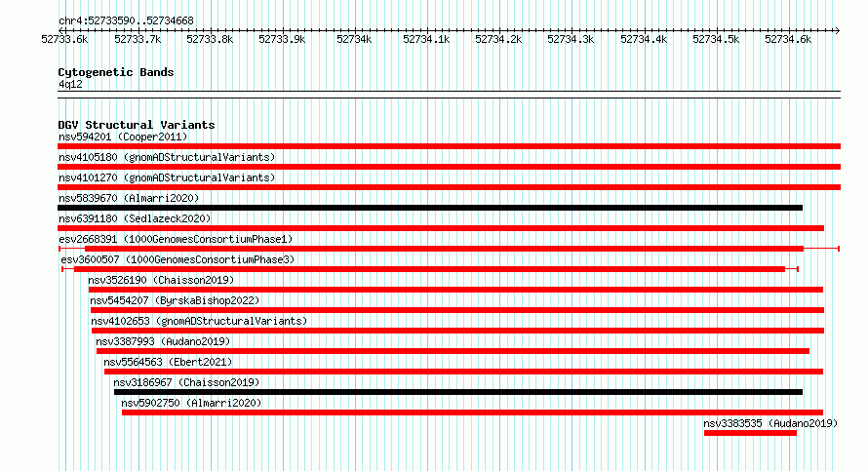Select the nsv4105180 gnomAD variant bar
This screenshot has width=868, height=471.
[x=449, y=167]
